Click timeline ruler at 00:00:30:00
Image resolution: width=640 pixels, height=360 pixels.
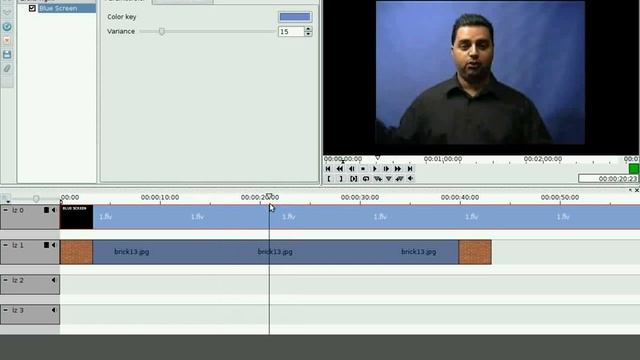pos(360,198)
